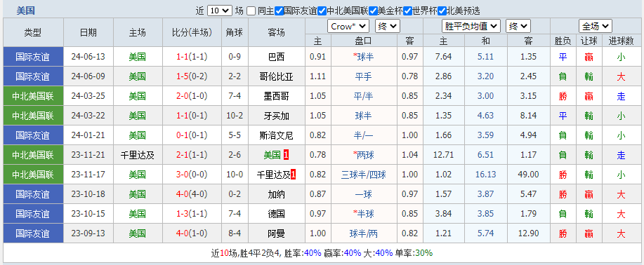Viewport: 644px width, 265px height.
Task: Click the 国际友谊 type cell dated 24-06-13
Action: [33, 57]
